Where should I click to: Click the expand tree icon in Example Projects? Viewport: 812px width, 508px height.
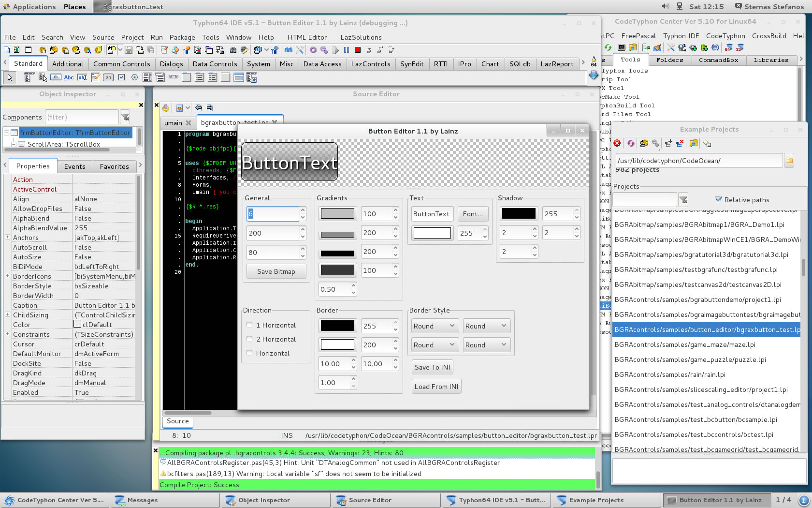(x=668, y=143)
